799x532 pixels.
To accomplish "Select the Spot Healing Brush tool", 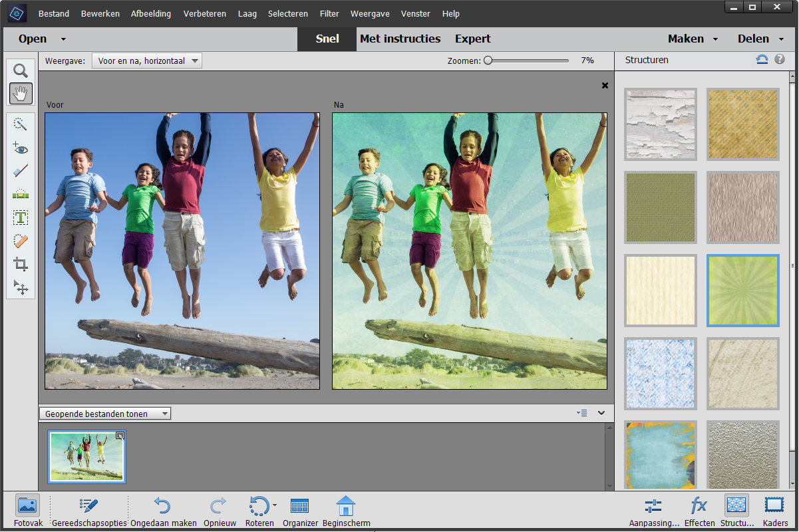I will click(21, 241).
